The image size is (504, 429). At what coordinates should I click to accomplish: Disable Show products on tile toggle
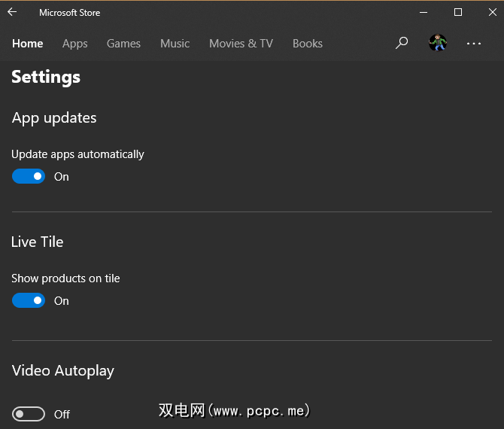[29, 301]
